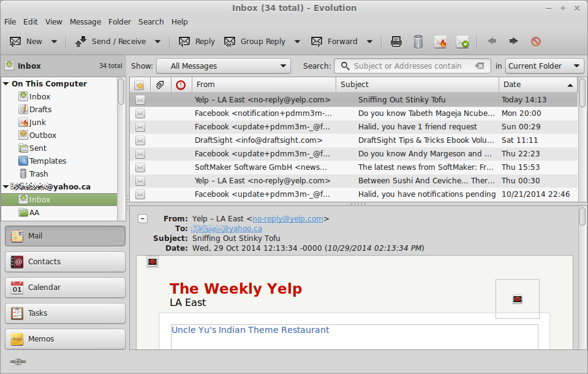
Task: Toggle read status of Tabeth Mageja Ncube message
Action: click(140, 113)
